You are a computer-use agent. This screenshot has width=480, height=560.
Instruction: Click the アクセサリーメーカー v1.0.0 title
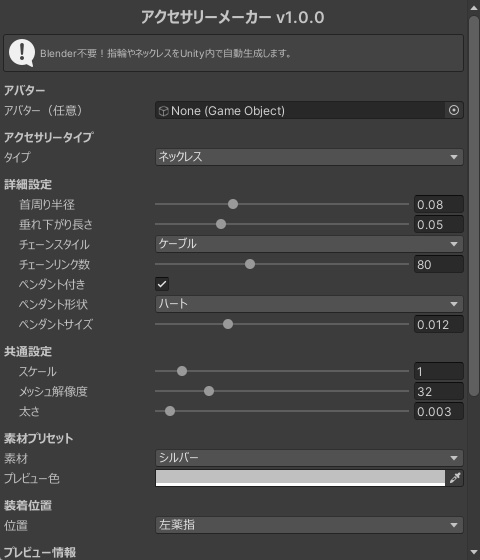pos(232,17)
